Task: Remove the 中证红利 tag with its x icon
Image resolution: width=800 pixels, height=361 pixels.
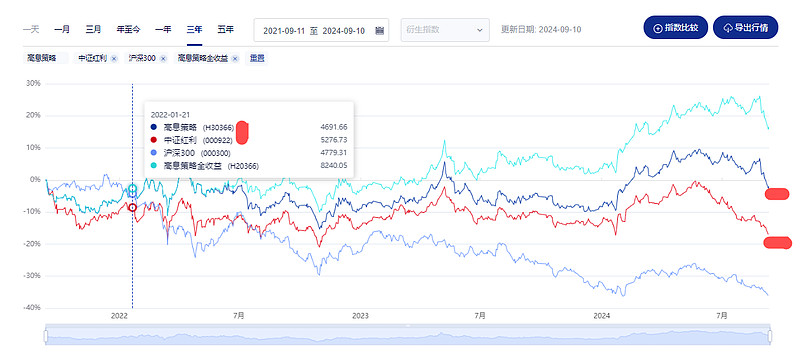Action: coord(114,59)
